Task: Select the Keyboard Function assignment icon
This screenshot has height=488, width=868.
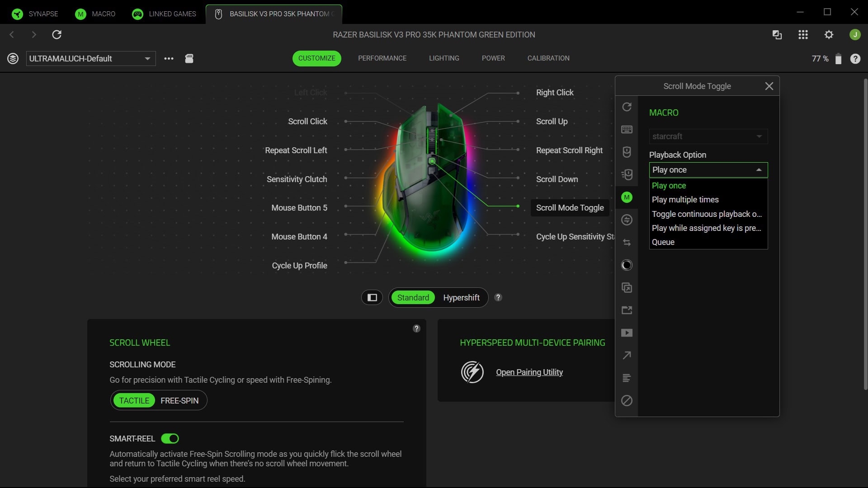Action: [627, 129]
